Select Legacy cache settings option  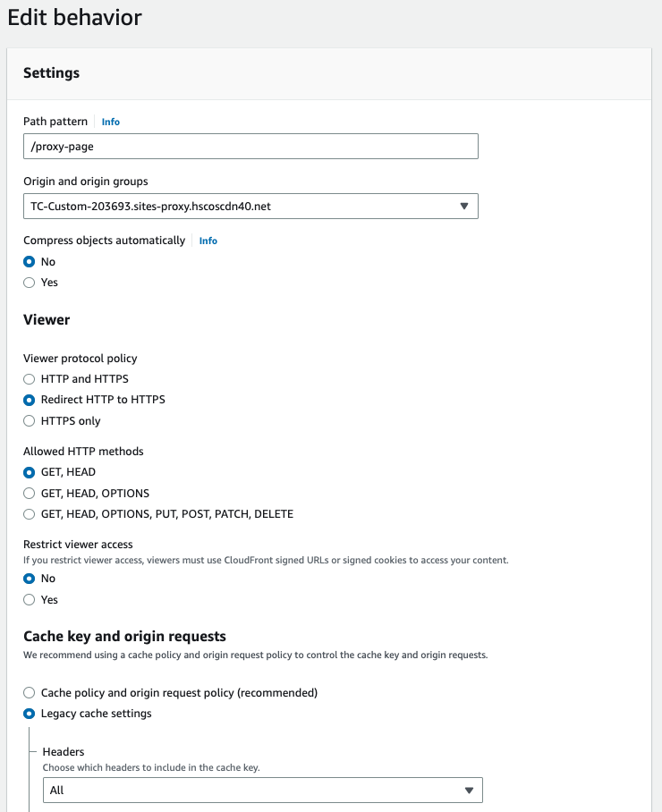click(x=29, y=713)
